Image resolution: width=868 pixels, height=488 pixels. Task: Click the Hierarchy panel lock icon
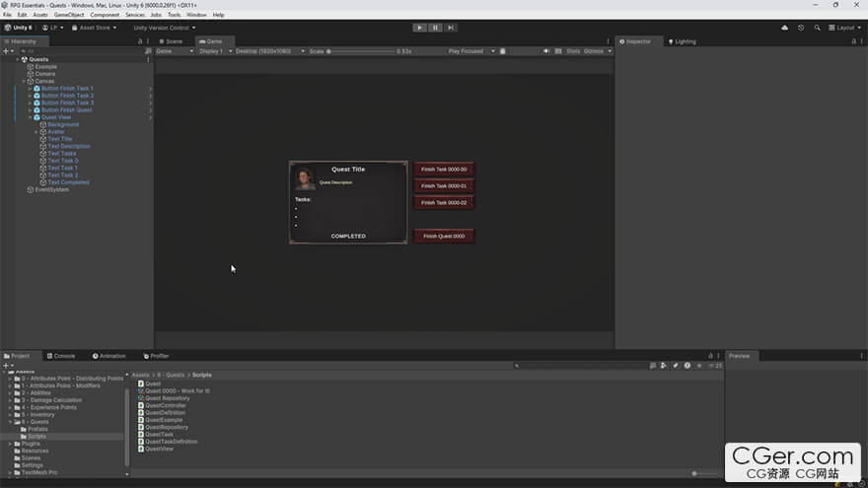pos(140,41)
